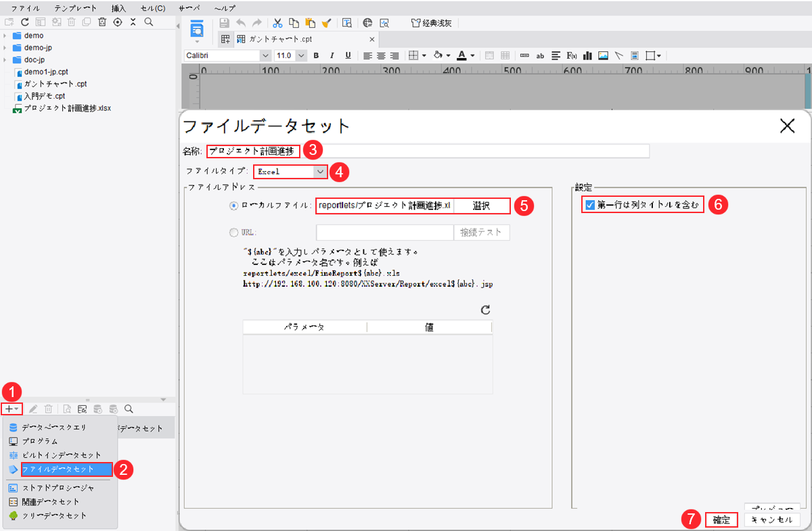Open the floating element frame dropdown arrow
The height and width of the screenshot is (531, 812).
click(658, 55)
